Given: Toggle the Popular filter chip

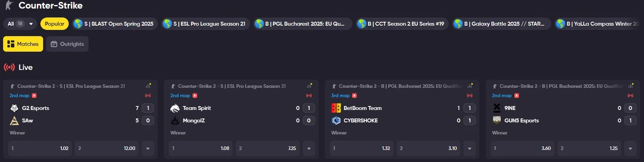Looking at the screenshot, I should click(x=54, y=24).
